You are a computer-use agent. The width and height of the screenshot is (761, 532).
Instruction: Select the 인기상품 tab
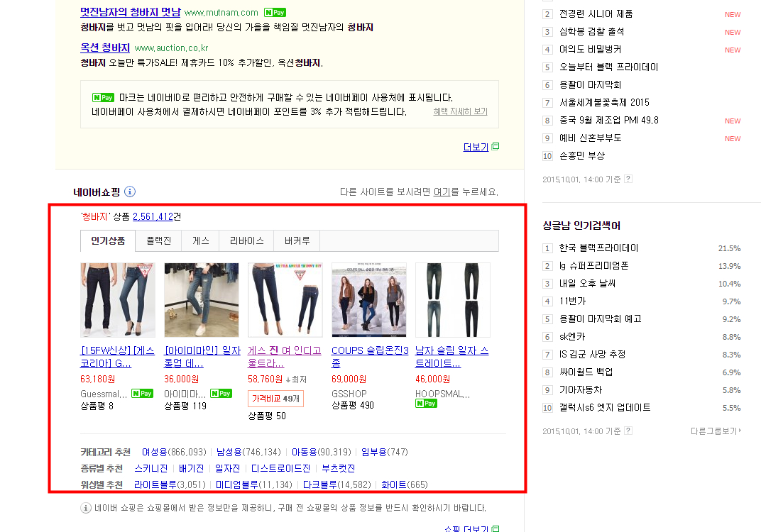[x=108, y=240]
